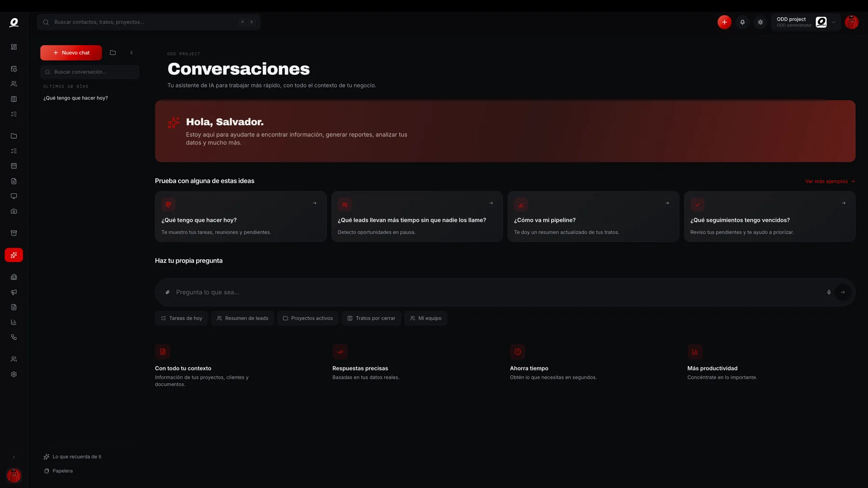Start a Nuevo chat

[x=71, y=53]
